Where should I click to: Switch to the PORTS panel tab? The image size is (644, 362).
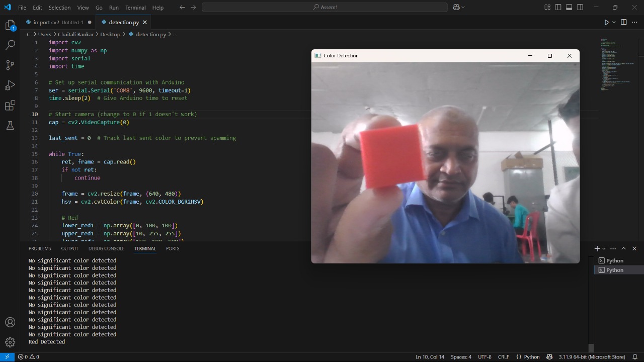[173, 248]
